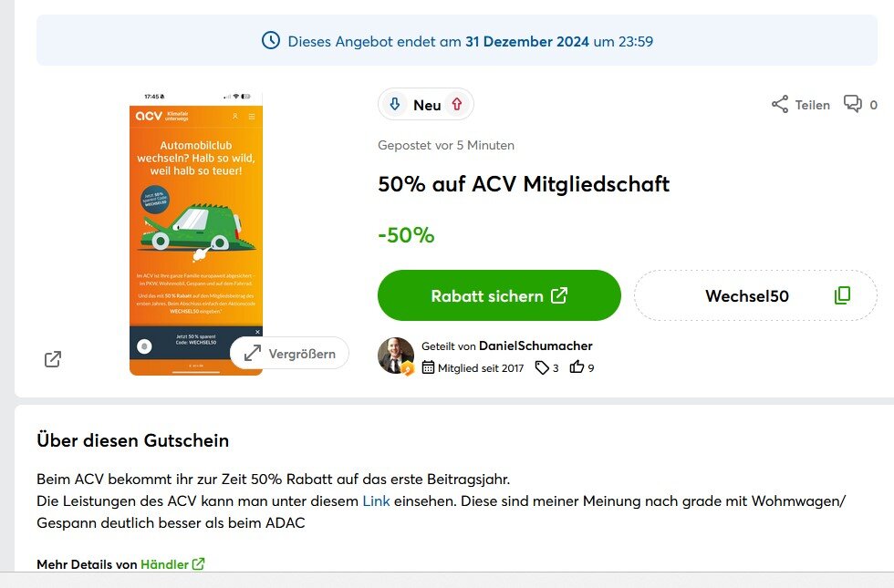Click the tag icon showing 3 deals

pyautogui.click(x=542, y=368)
